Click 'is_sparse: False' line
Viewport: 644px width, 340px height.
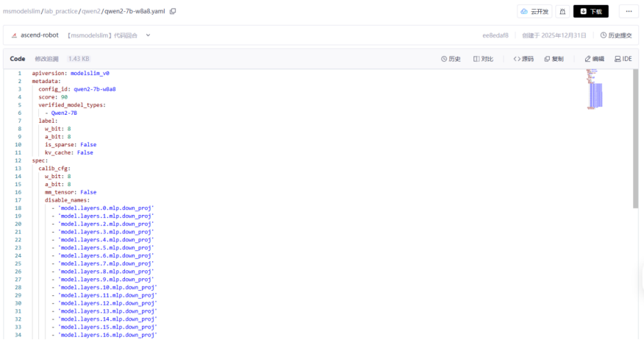click(71, 145)
